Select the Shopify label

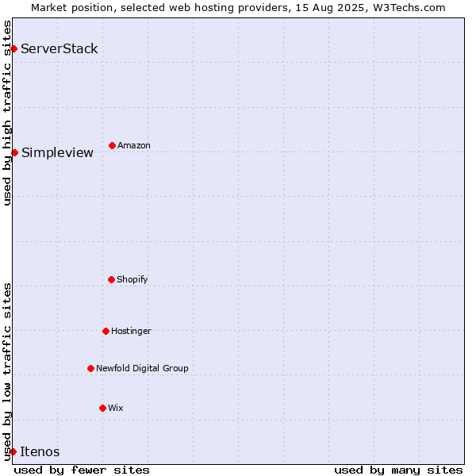coord(132,279)
